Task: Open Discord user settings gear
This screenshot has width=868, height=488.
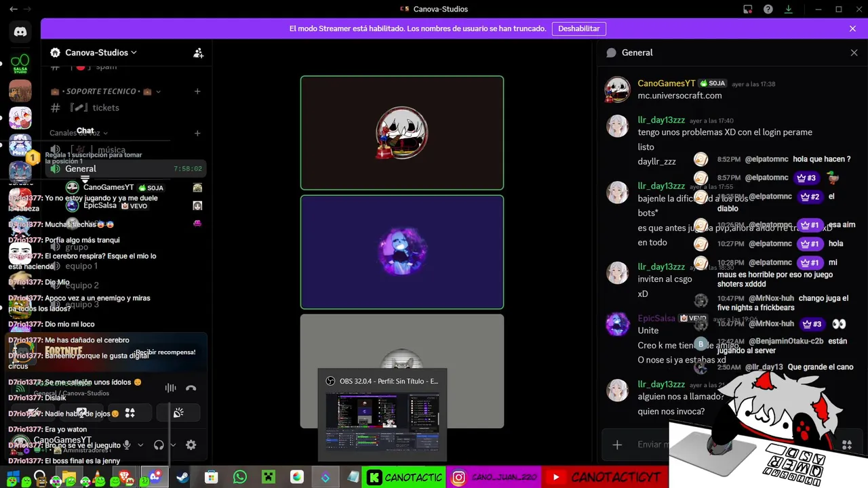Action: click(191, 445)
